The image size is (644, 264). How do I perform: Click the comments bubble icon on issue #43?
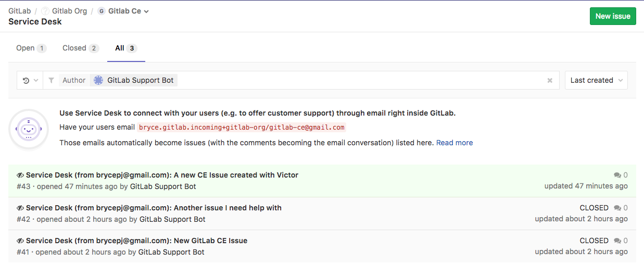617,175
